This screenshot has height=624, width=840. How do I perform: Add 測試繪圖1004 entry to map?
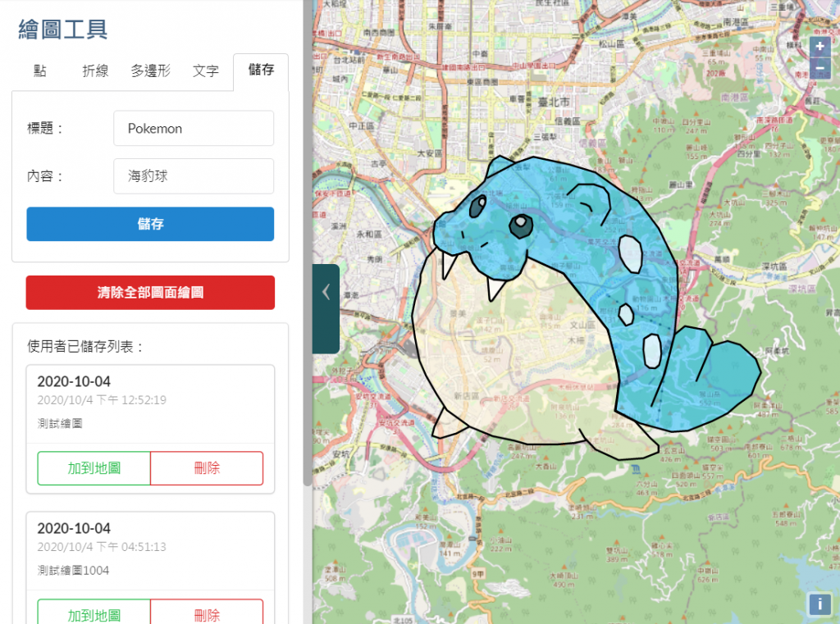(x=94, y=613)
